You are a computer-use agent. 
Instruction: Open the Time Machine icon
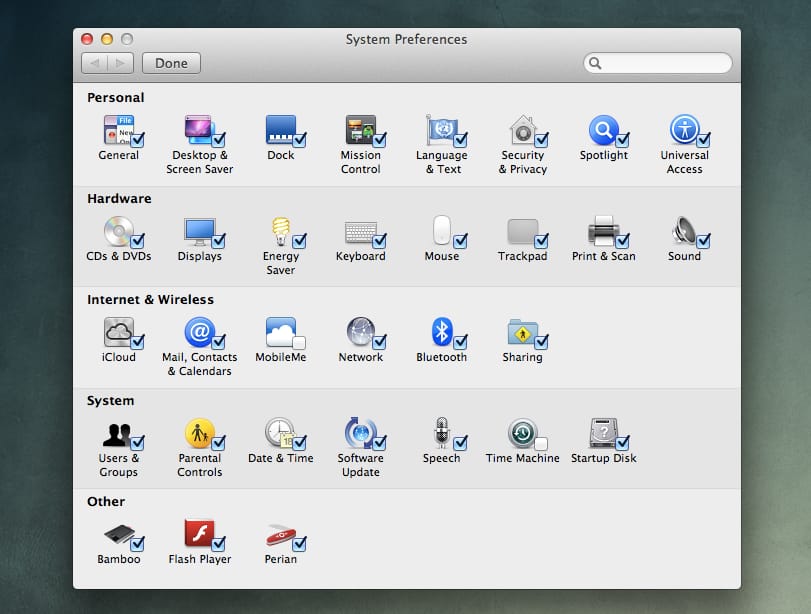tap(522, 432)
